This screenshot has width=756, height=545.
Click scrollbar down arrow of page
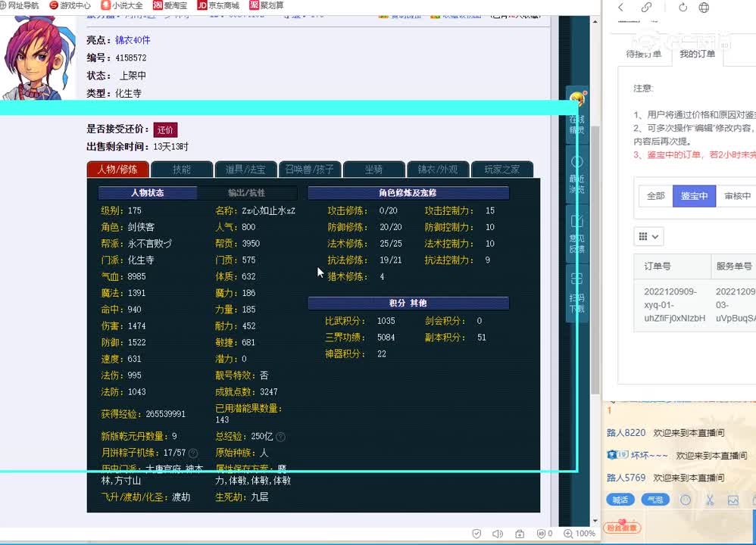595,521
